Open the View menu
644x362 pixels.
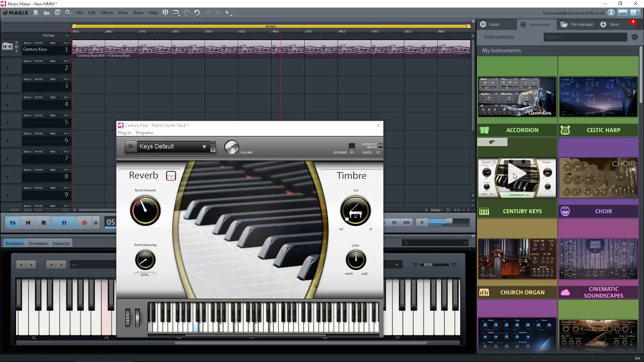123,13
